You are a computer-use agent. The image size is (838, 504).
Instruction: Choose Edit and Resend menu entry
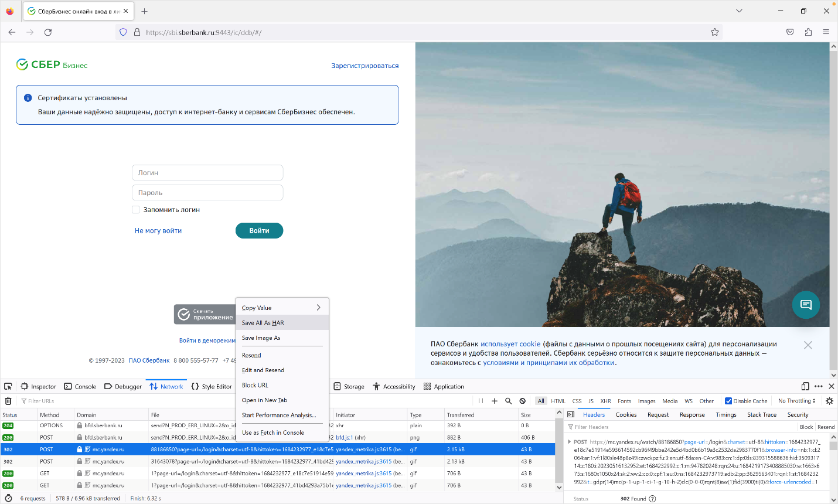tap(282, 370)
